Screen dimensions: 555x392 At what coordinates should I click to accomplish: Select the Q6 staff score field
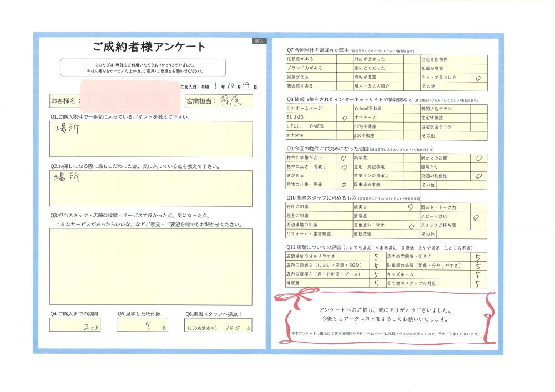[218, 325]
